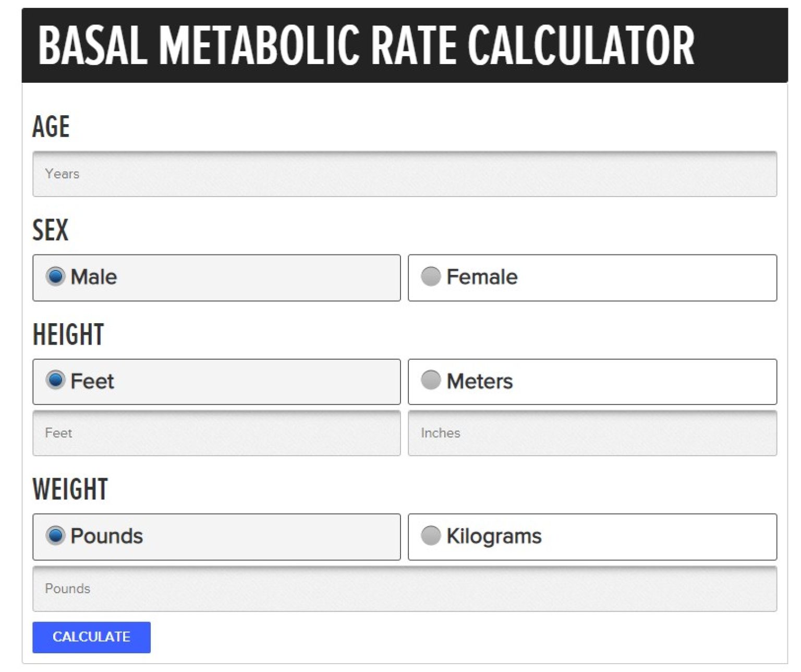Click the Male option label text

pos(94,277)
